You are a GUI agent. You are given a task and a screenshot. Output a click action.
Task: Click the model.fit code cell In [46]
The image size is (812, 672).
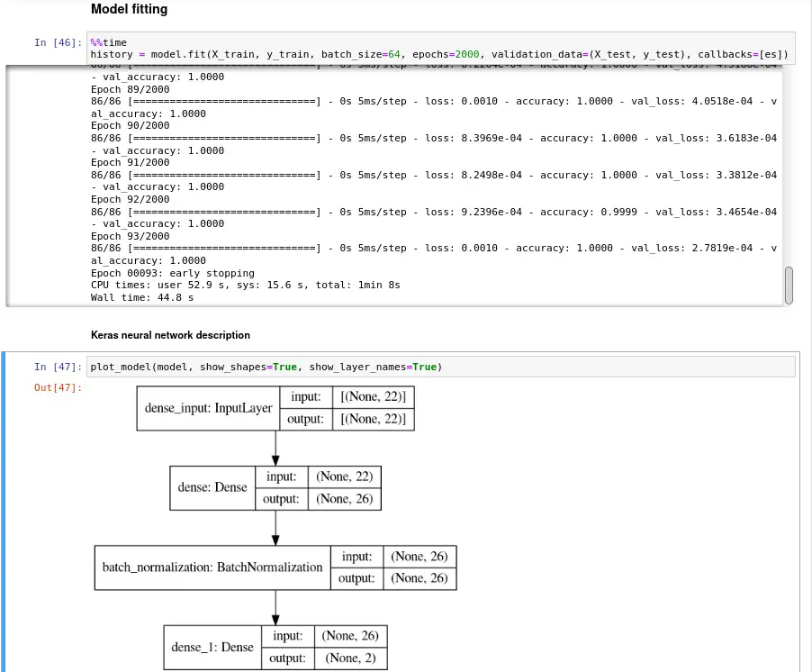pos(441,48)
